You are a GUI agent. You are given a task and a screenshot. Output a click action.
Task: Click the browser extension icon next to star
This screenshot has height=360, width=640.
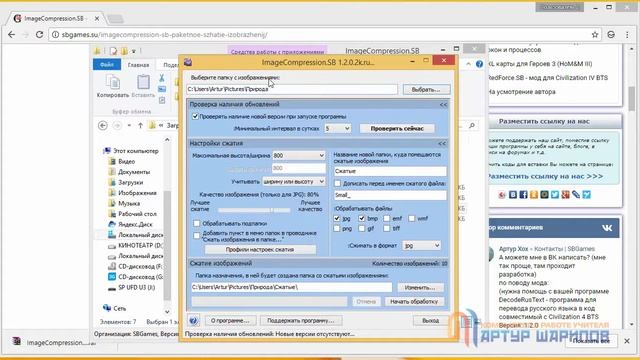pos(611,35)
